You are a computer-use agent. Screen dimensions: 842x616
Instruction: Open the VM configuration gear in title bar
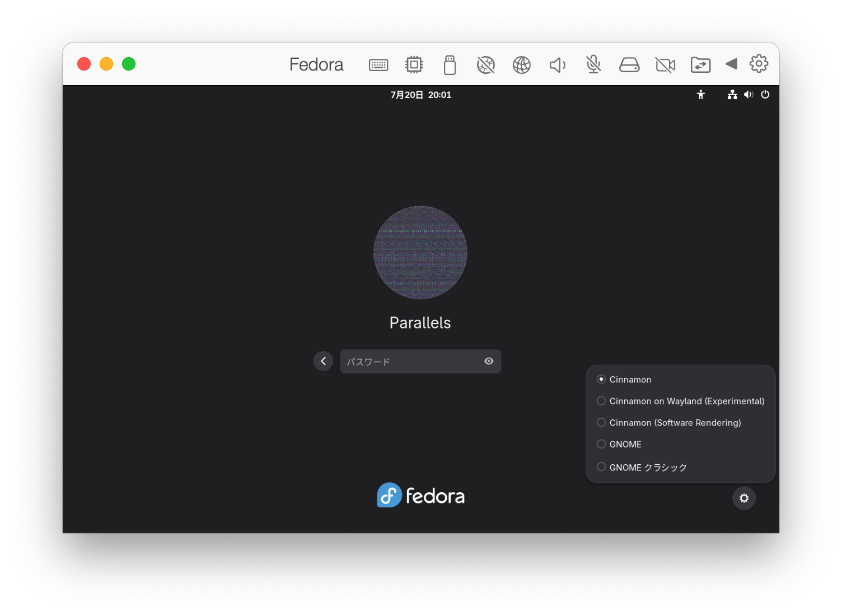(759, 64)
